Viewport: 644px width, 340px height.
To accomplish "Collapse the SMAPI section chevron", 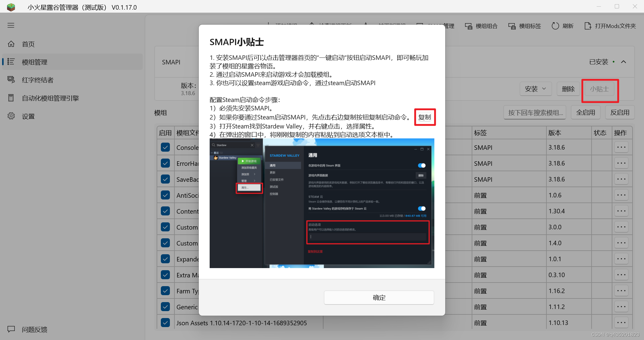I will 624,62.
